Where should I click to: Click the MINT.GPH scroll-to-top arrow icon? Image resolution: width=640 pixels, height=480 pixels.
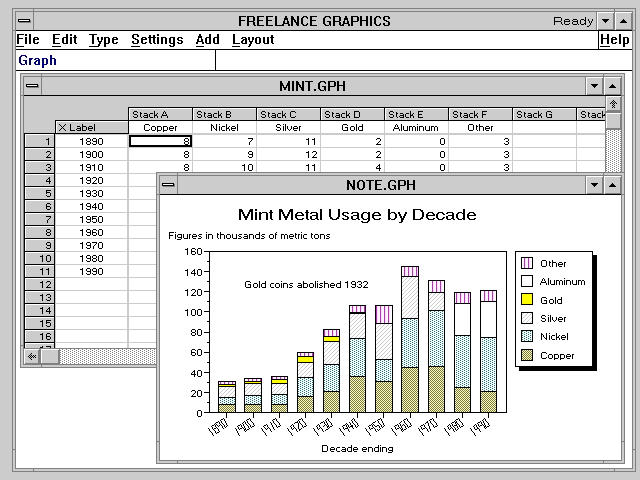point(613,104)
